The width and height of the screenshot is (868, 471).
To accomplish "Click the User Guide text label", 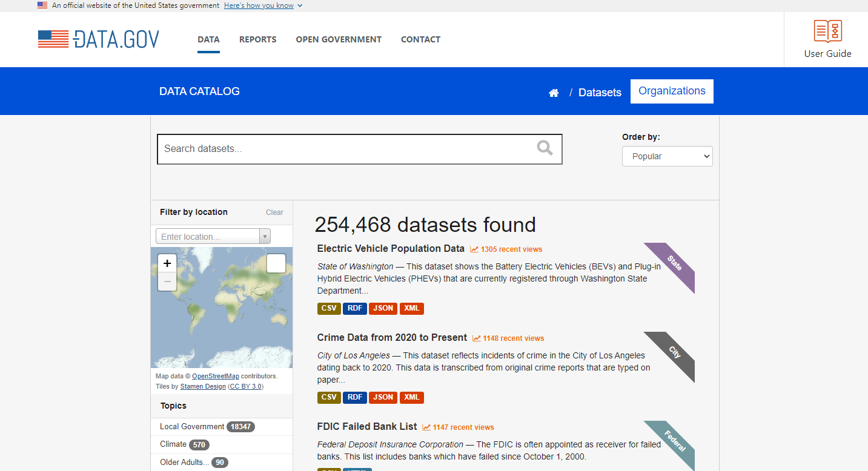I will click(x=827, y=53).
